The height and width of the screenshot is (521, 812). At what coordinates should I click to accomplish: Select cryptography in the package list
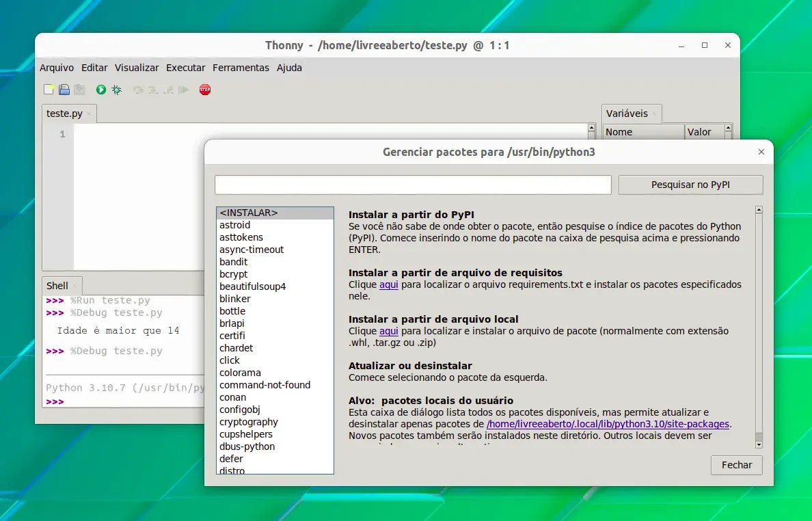[275, 422]
